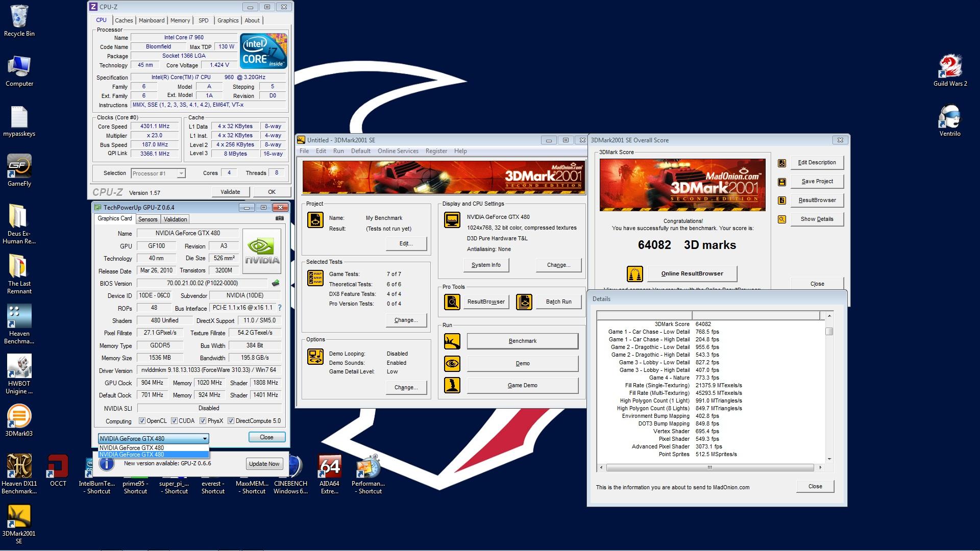Image resolution: width=980 pixels, height=551 pixels.
Task: Open the Recycle Bin desktop icon
Action: tap(19, 21)
